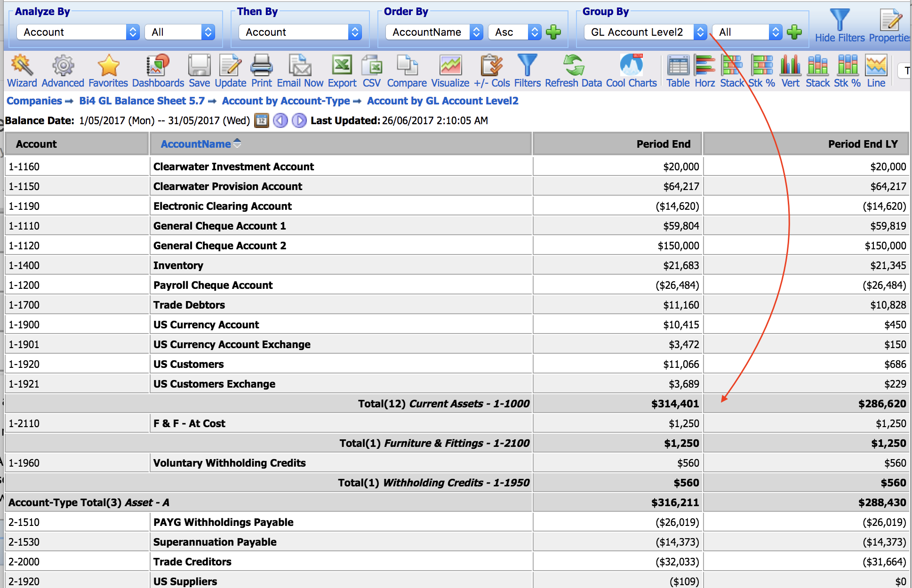
Task: Add another Order By field
Action: (553, 32)
